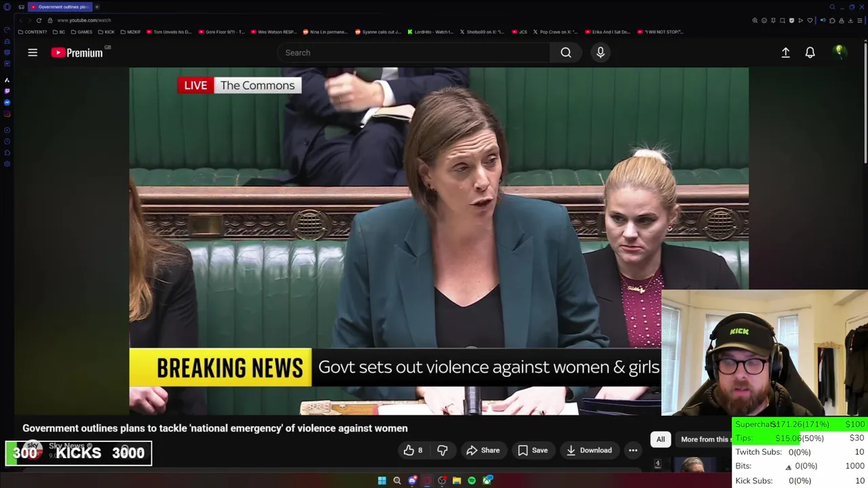Open the KICK bookmarks folder
The height and width of the screenshot is (488, 868).
coord(106,32)
